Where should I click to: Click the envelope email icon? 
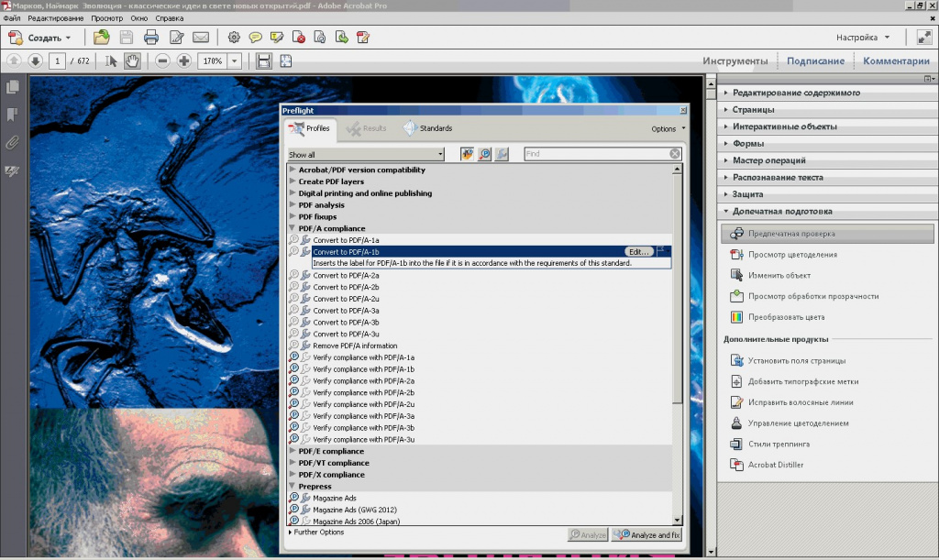pos(201,38)
